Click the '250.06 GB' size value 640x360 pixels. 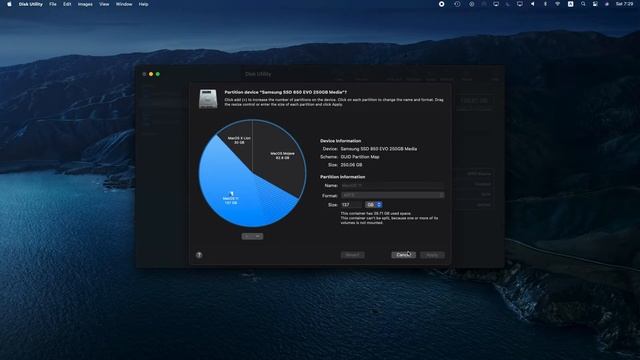(351, 165)
